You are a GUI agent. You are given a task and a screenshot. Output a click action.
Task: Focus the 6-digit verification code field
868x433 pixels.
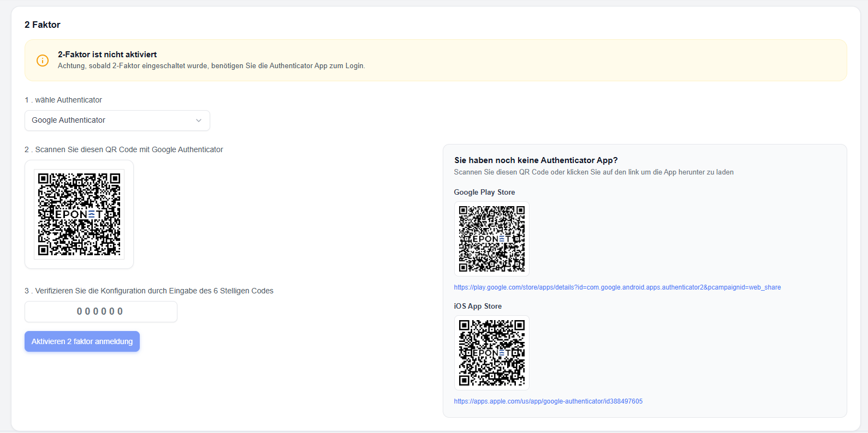(101, 311)
